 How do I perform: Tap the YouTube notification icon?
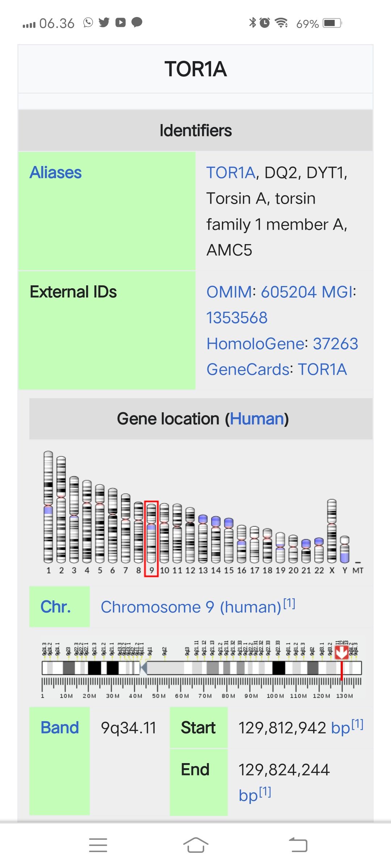(x=121, y=22)
